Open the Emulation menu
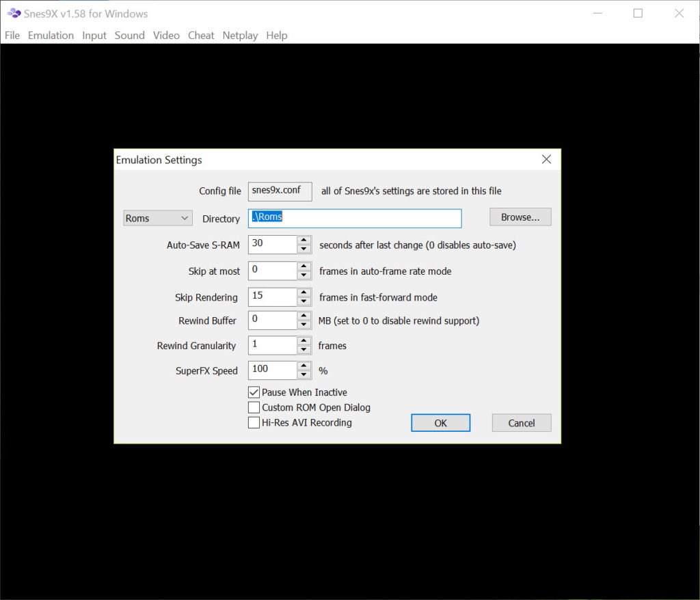This screenshot has width=700, height=600. click(51, 36)
